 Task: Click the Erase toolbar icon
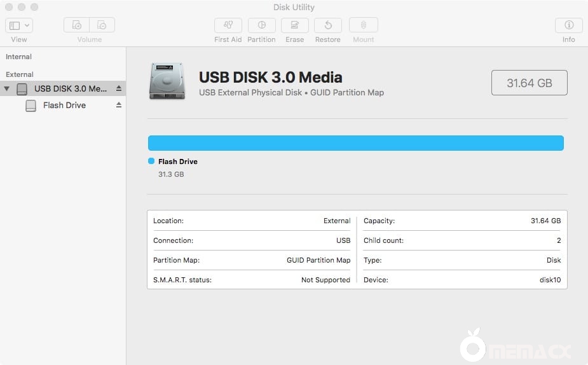294,25
